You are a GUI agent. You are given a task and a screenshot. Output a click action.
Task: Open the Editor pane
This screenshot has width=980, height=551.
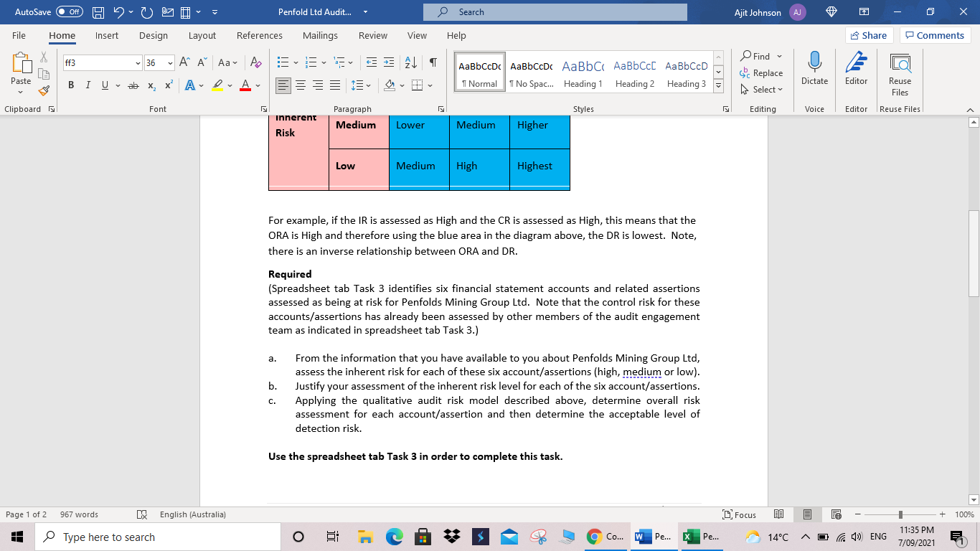pos(856,72)
